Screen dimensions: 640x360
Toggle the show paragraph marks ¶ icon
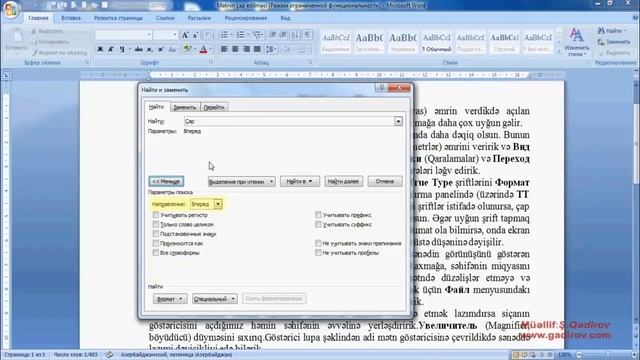[x=307, y=35]
